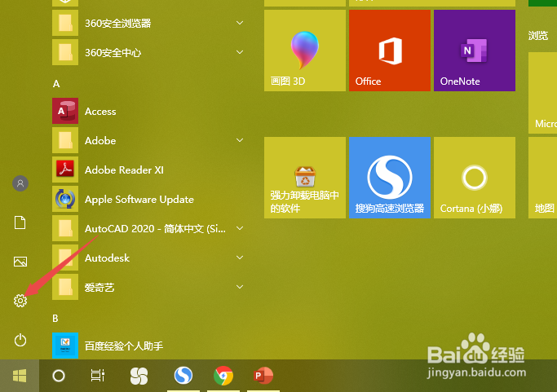Expand the 爱奇艺 folder chevron
The width and height of the screenshot is (557, 392).
[x=240, y=287]
